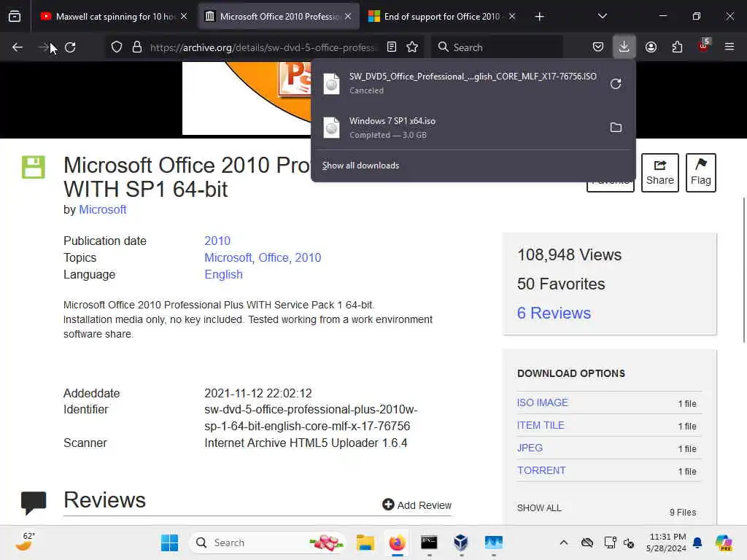
Task: Click Show all downloads
Action: (x=360, y=166)
